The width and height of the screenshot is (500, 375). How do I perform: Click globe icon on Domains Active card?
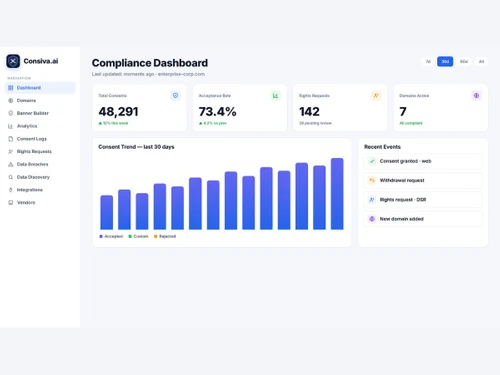coord(476,96)
